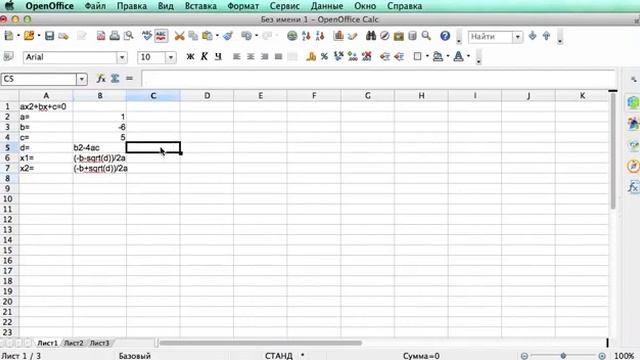Click the Zoom magnifier icon

pos(426,36)
